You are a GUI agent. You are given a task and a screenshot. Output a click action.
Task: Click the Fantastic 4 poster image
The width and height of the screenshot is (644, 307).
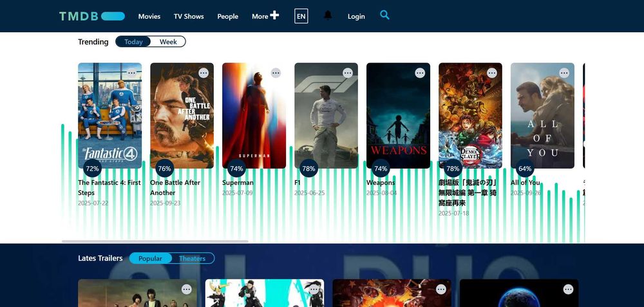(109, 115)
